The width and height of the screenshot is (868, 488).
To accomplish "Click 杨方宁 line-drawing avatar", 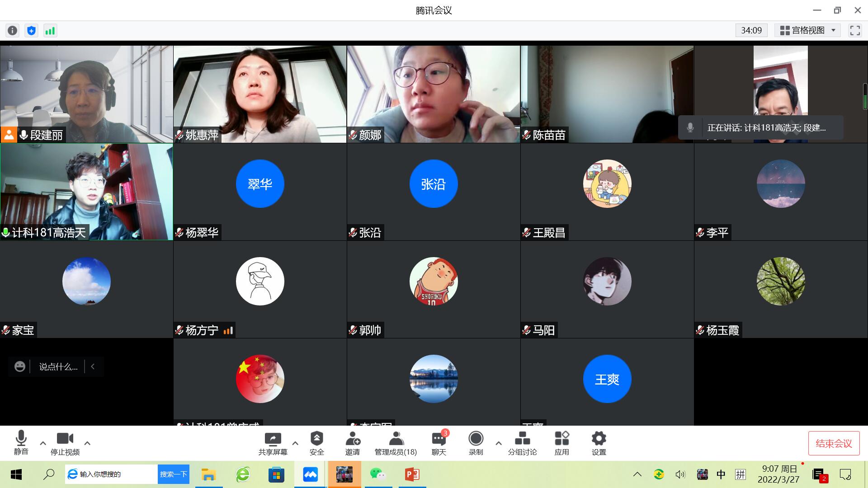I will (x=260, y=281).
